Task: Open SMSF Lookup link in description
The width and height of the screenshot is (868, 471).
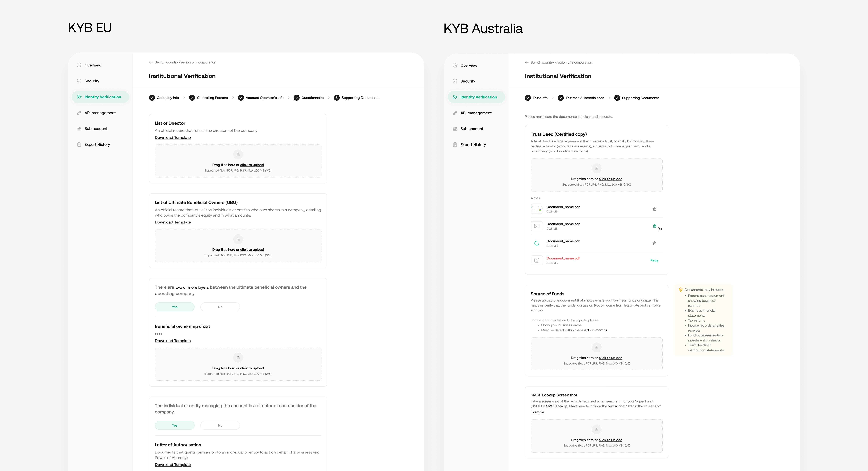Action: [x=556, y=406]
